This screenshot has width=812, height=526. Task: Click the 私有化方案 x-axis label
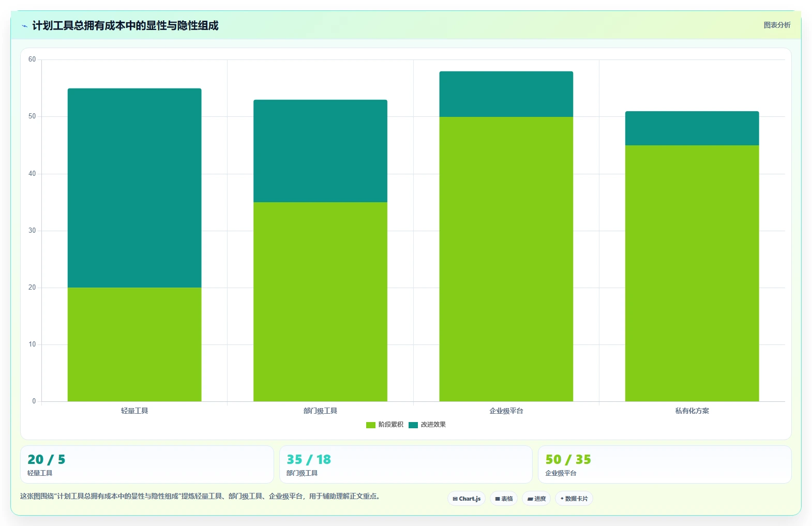coord(692,411)
